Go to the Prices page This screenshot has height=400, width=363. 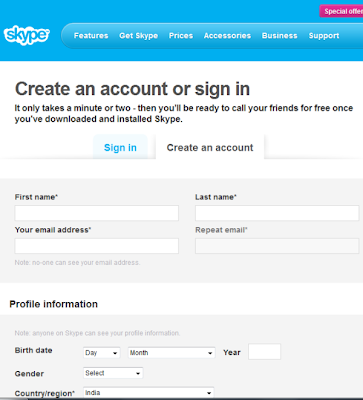(x=181, y=36)
